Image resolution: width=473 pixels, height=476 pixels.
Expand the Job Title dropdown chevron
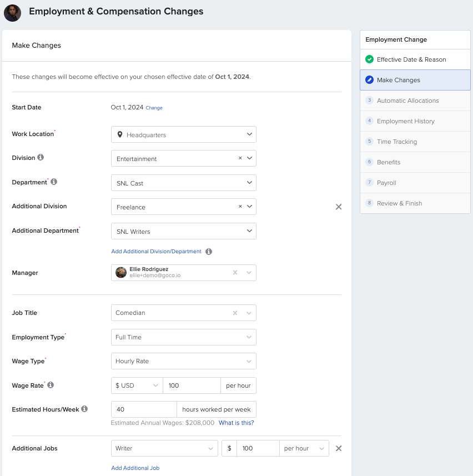click(249, 313)
